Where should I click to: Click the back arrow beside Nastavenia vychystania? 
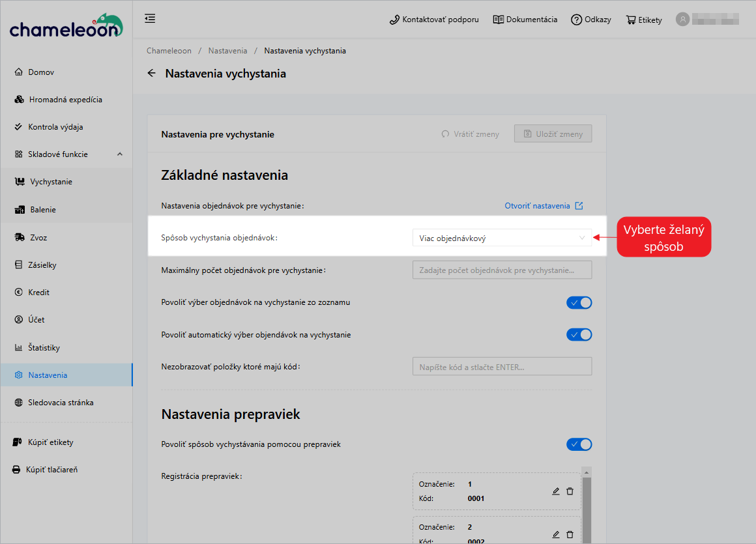(152, 74)
